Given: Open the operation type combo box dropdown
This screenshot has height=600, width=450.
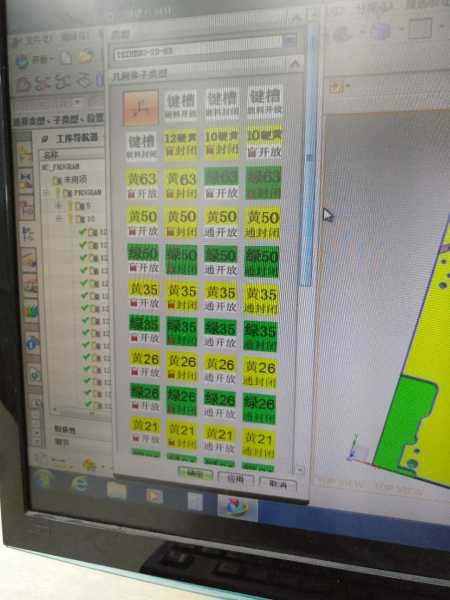Looking at the screenshot, I should pyautogui.click(x=290, y=41).
